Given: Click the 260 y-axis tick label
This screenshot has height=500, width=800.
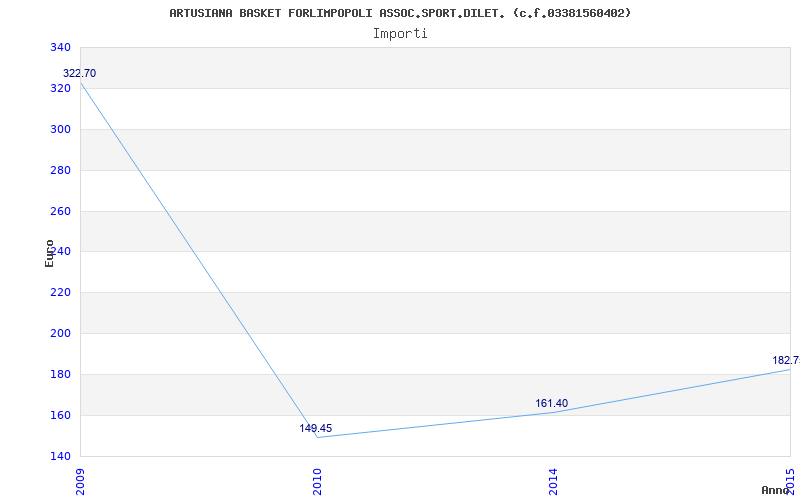Looking at the screenshot, I should coord(60,211).
